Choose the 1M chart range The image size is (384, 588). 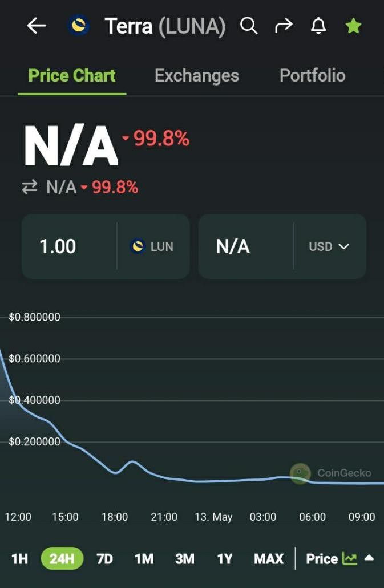(144, 559)
